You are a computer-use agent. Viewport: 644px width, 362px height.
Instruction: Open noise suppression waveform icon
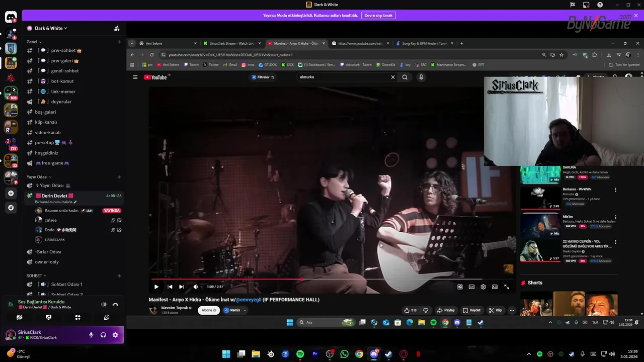point(104,304)
